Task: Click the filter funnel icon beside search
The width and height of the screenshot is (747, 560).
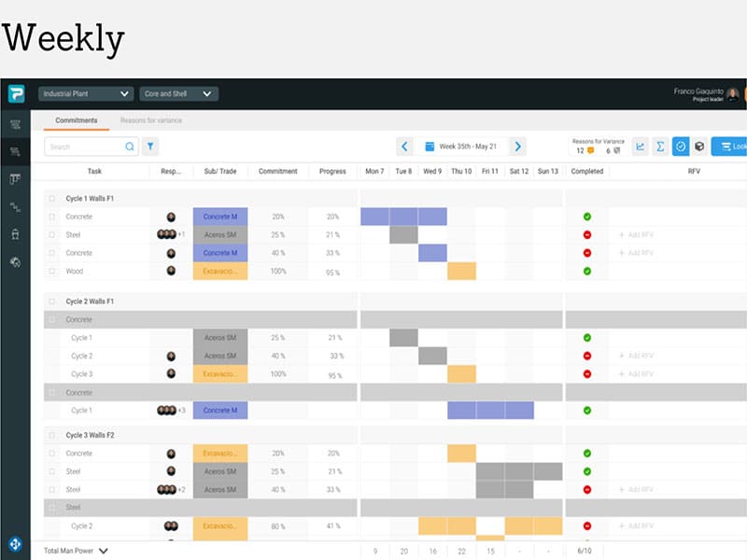Action: pos(150,147)
